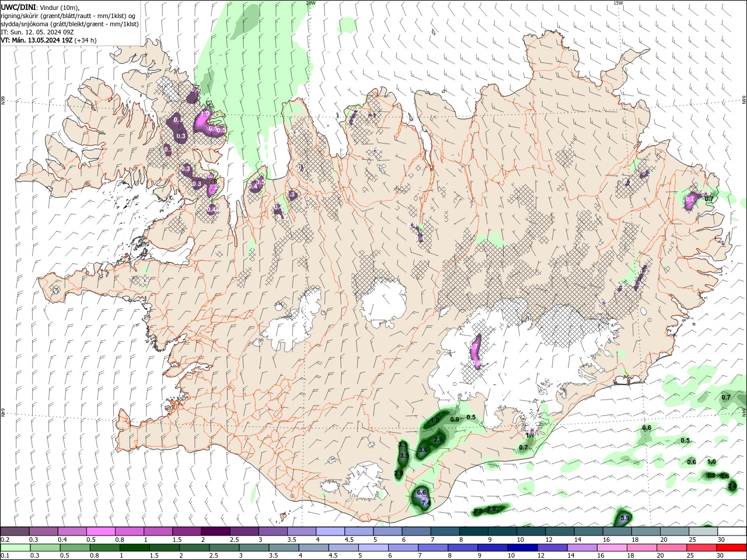The image size is (747, 560).
Task: Click the 1.6 rainfall value in southeast sea
Action: click(725, 476)
